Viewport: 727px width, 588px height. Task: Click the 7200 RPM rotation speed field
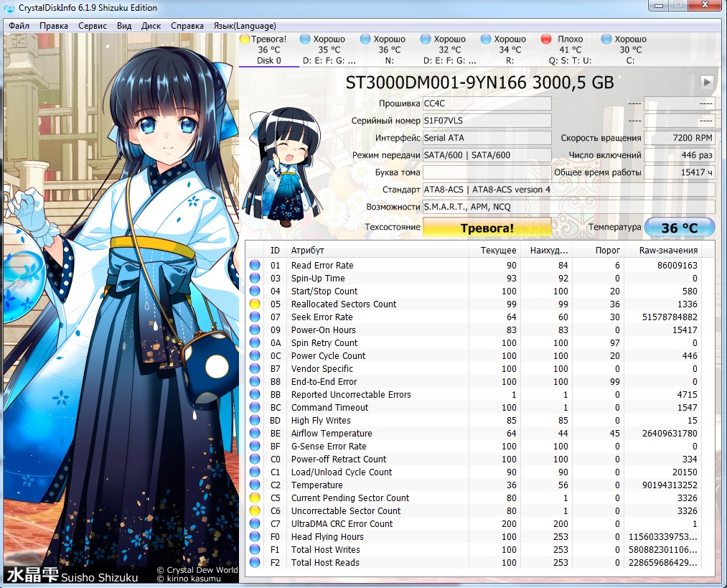pyautogui.click(x=680, y=138)
